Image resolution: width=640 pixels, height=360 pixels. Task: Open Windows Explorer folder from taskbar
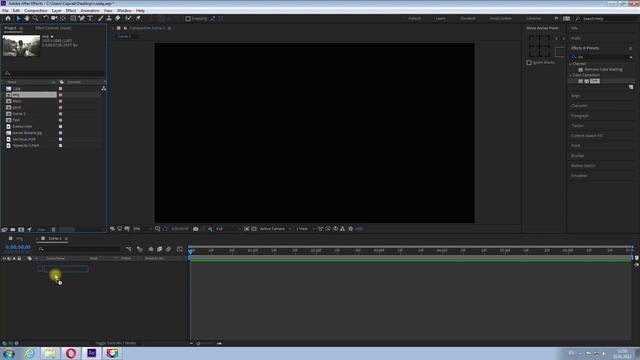(x=50, y=353)
